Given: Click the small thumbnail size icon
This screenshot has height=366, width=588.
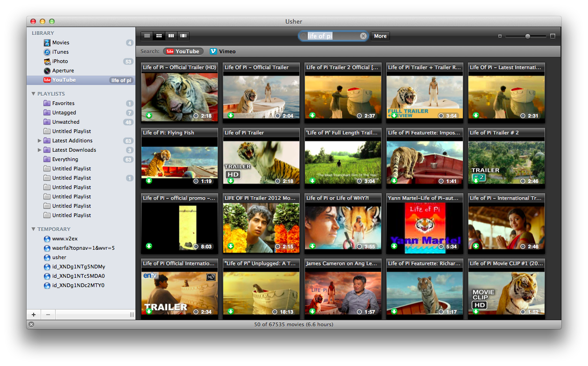Looking at the screenshot, I should [500, 36].
